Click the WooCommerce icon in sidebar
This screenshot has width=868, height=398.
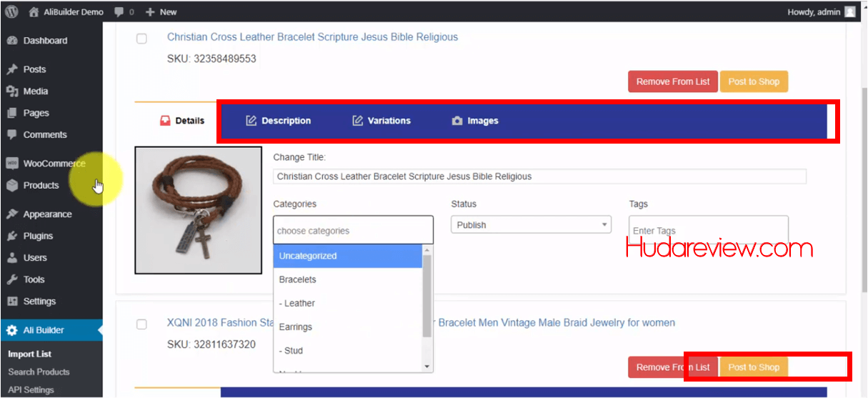12,164
